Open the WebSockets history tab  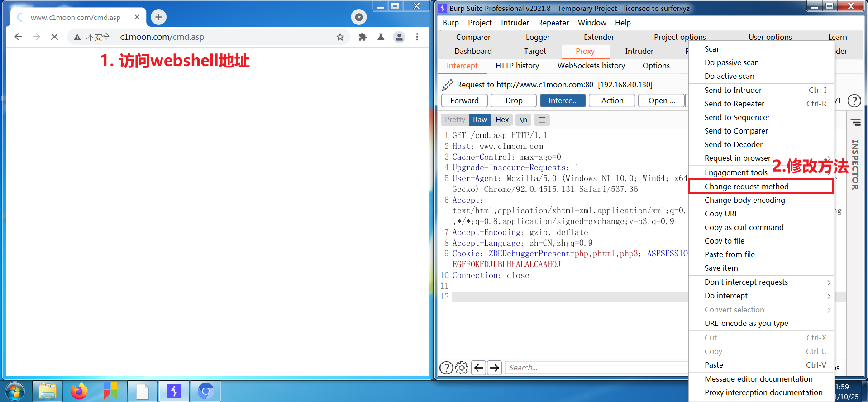point(591,66)
